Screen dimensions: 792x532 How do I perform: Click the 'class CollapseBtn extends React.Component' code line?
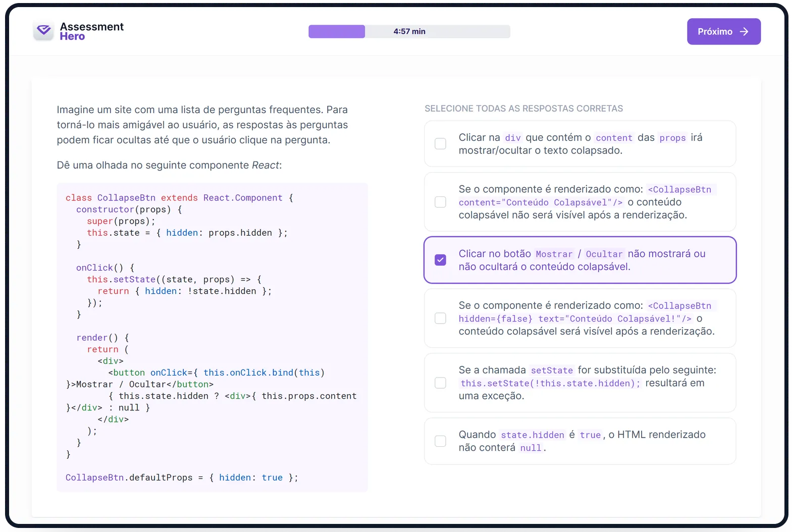tap(179, 198)
